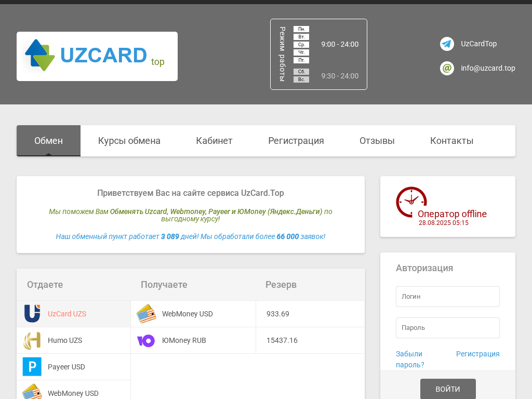Image resolution: width=532 pixels, height=399 pixels.
Task: Select the Payeer USD P icon
Action: [x=32, y=367]
